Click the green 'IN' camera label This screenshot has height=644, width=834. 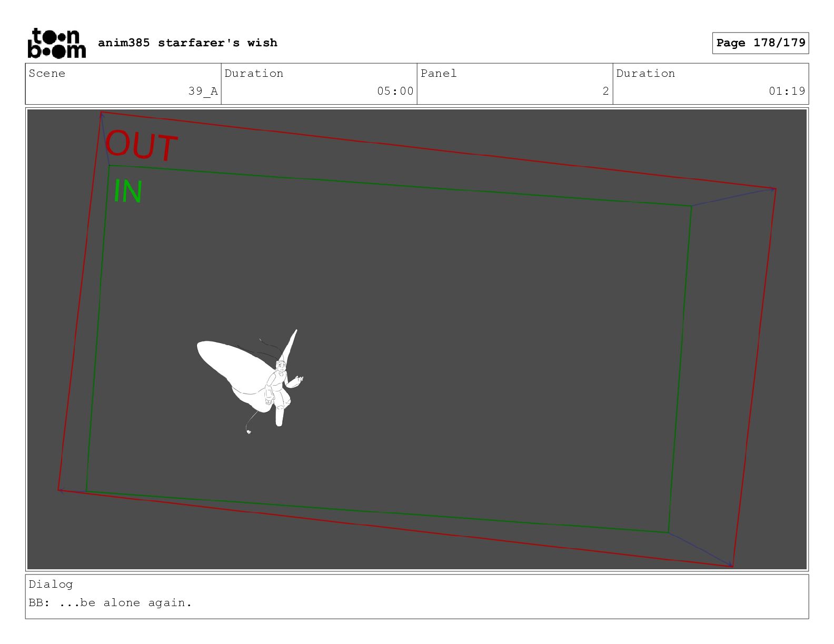[128, 192]
